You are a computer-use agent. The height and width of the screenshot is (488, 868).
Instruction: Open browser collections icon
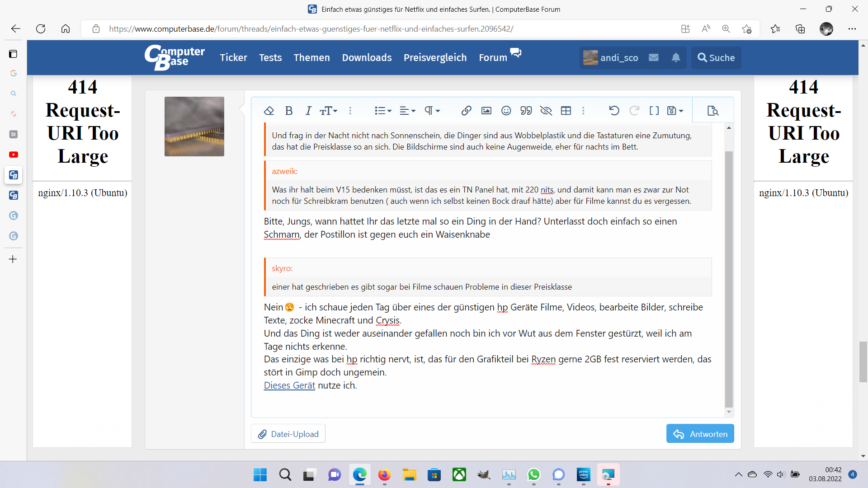[x=800, y=29]
